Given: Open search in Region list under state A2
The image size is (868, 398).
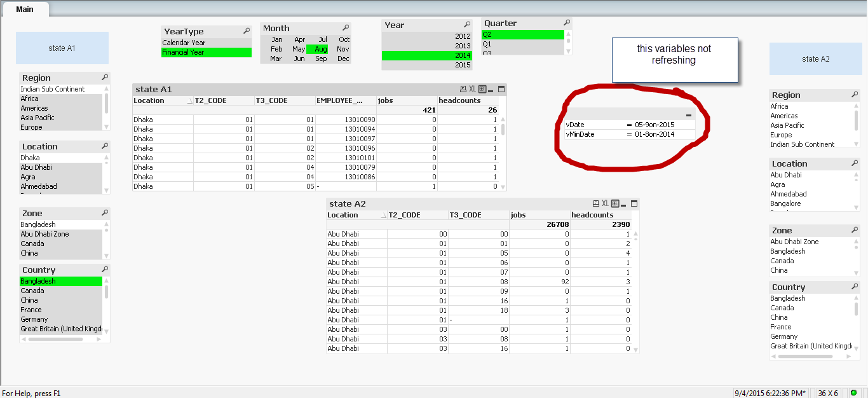Looking at the screenshot, I should click(x=855, y=95).
